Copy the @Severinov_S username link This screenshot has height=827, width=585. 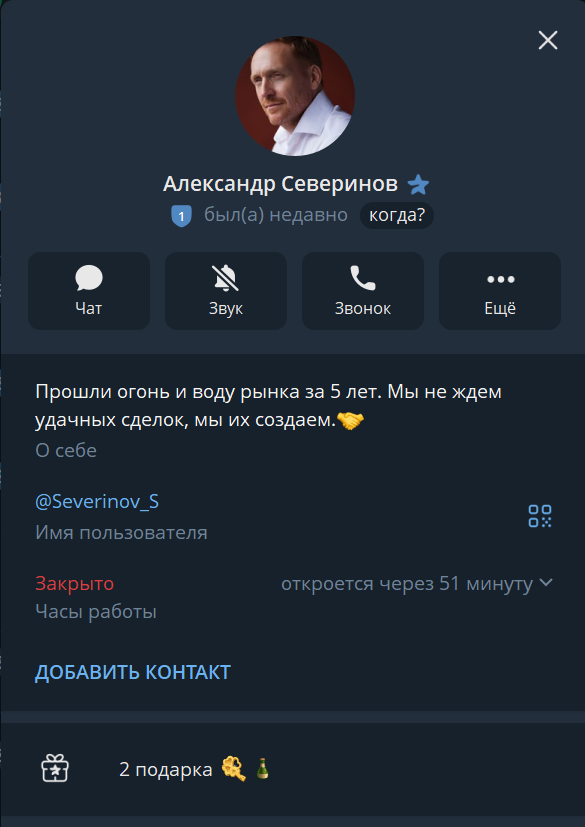tap(97, 502)
